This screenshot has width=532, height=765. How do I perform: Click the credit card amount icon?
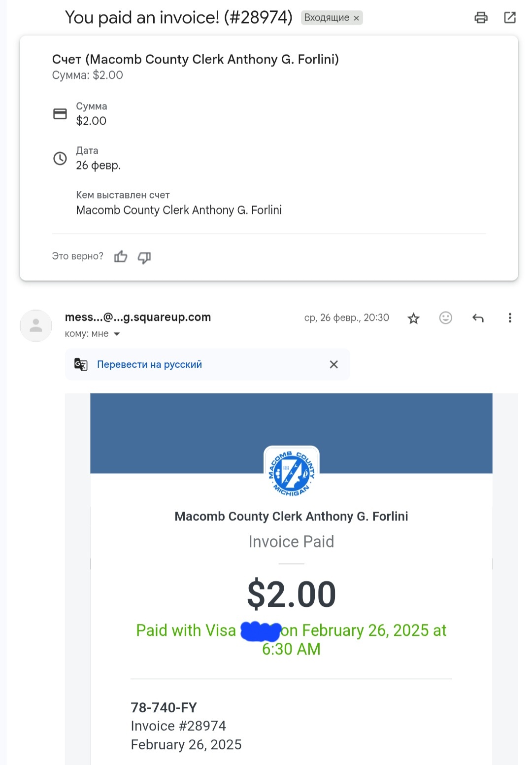[x=60, y=114]
